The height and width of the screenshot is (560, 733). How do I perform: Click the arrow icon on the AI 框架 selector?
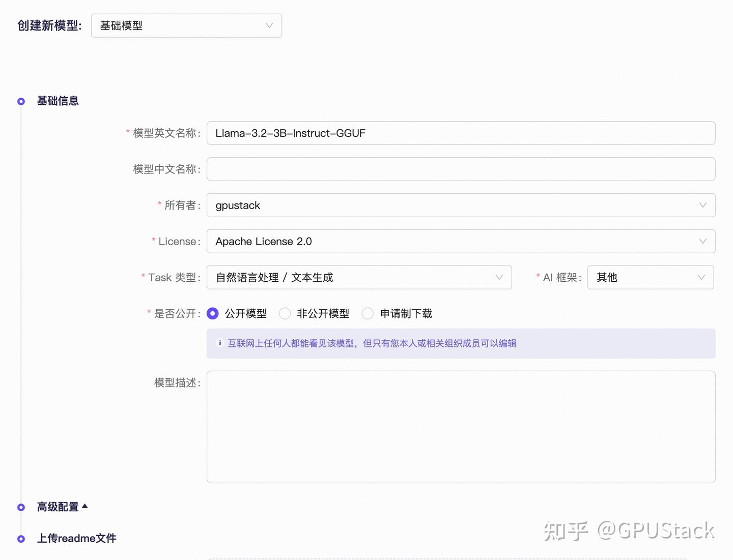[x=701, y=277]
